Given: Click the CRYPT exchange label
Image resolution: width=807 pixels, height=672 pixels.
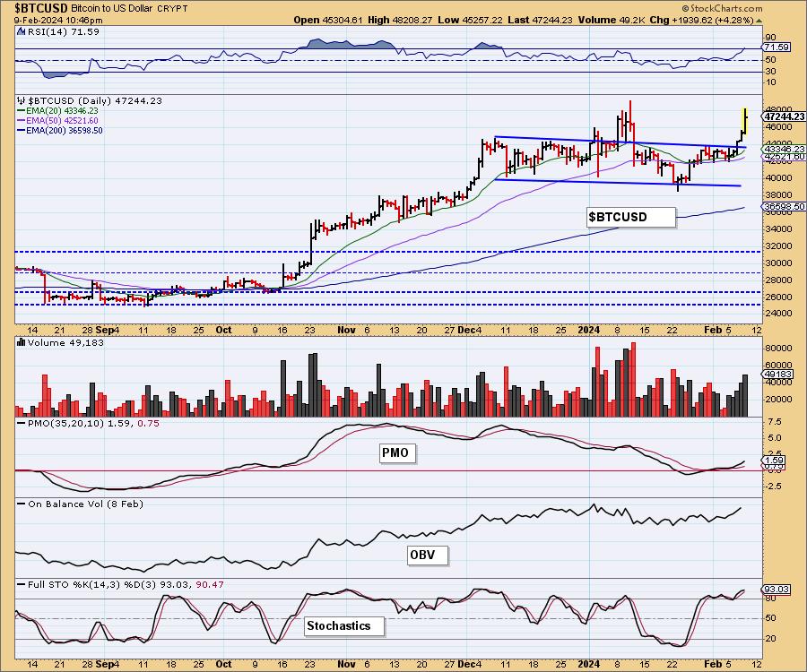Looking at the screenshot, I should tap(172, 9).
